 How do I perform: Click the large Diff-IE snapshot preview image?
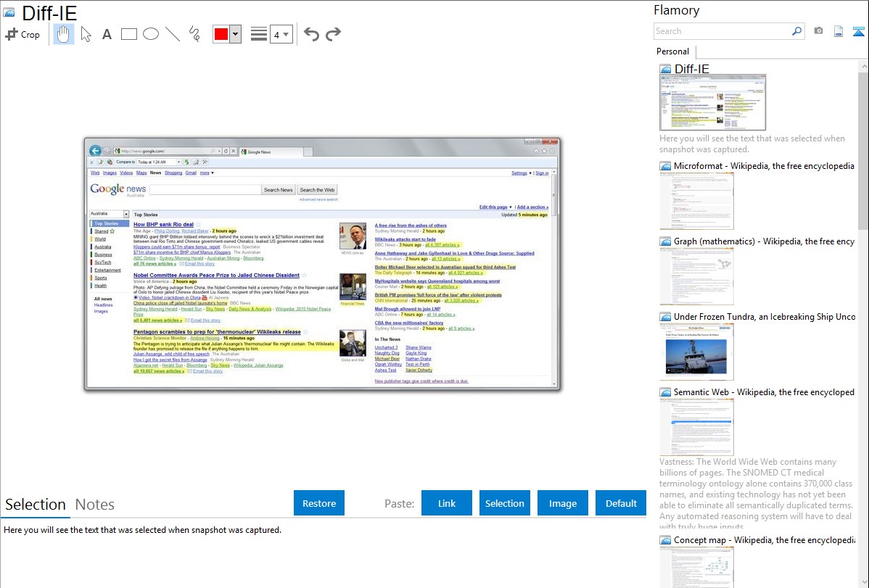pyautogui.click(x=322, y=264)
